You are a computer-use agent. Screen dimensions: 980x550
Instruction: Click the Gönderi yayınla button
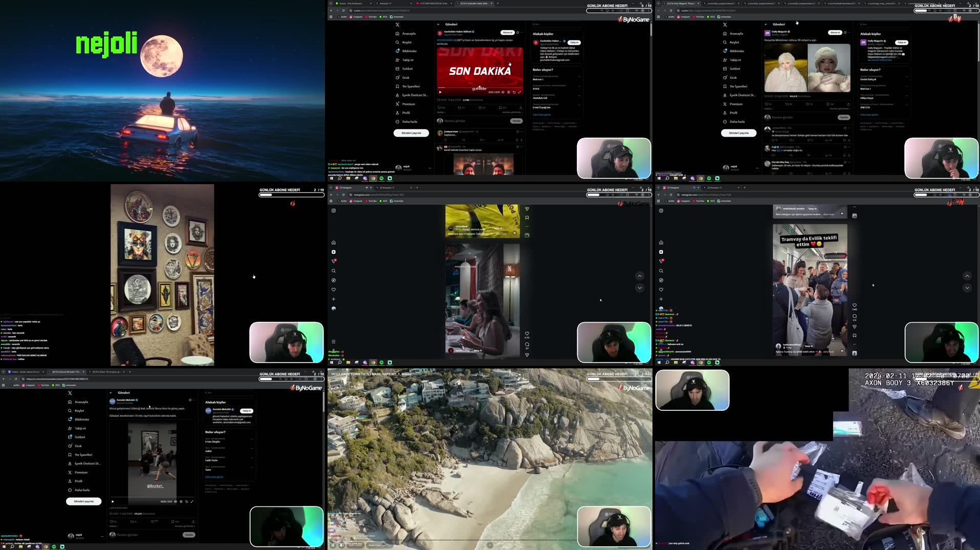point(410,133)
